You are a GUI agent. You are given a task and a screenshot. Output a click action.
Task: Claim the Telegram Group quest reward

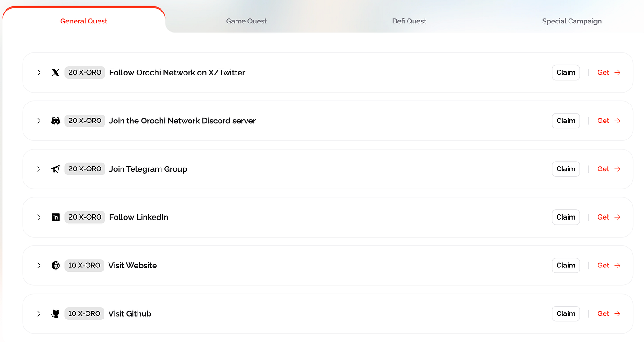click(x=566, y=169)
